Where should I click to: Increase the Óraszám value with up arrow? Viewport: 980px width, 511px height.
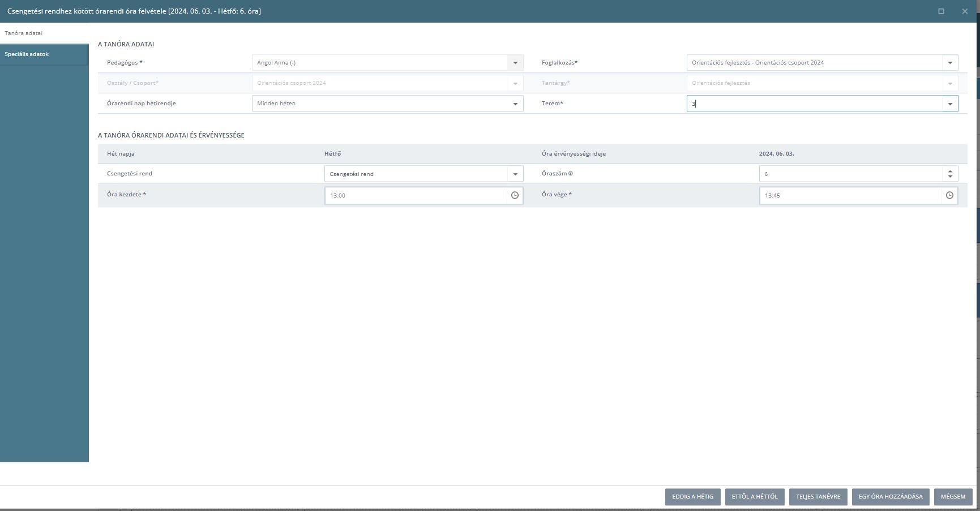pyautogui.click(x=950, y=171)
